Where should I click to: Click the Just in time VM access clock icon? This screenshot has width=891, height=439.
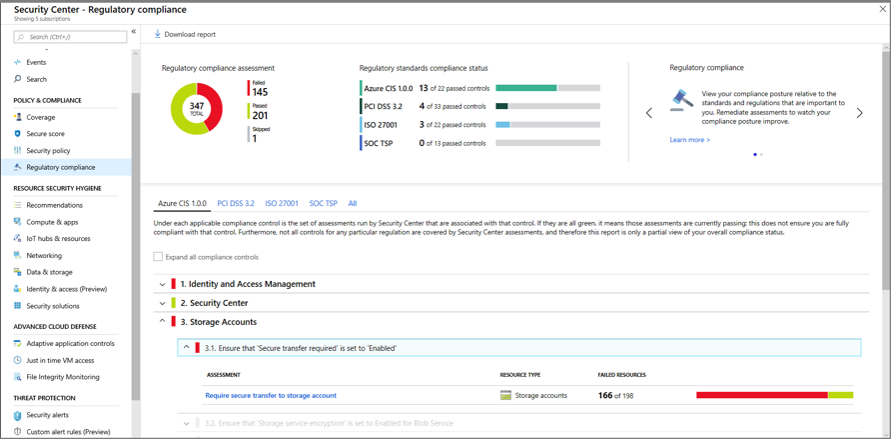point(18,360)
